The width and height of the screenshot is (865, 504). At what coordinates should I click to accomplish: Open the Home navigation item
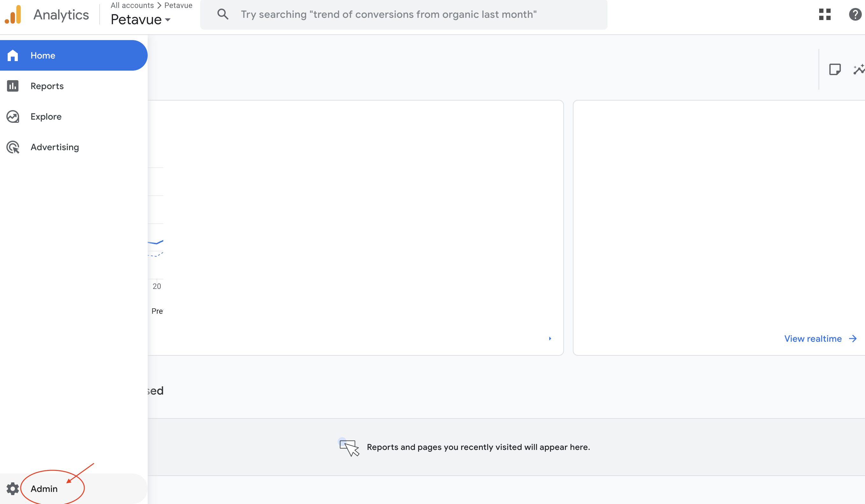coord(43,56)
